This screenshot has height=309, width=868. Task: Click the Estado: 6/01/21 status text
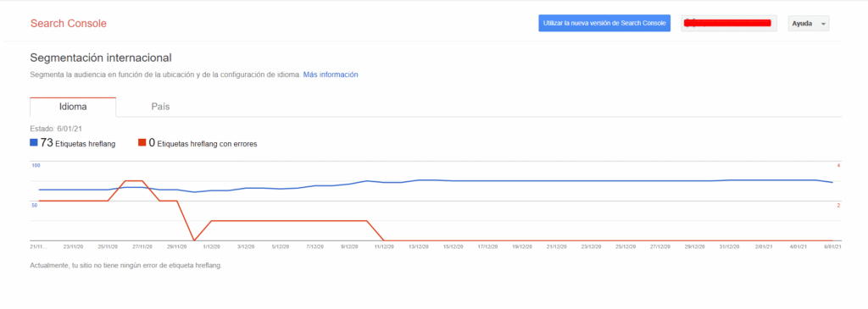click(x=57, y=129)
